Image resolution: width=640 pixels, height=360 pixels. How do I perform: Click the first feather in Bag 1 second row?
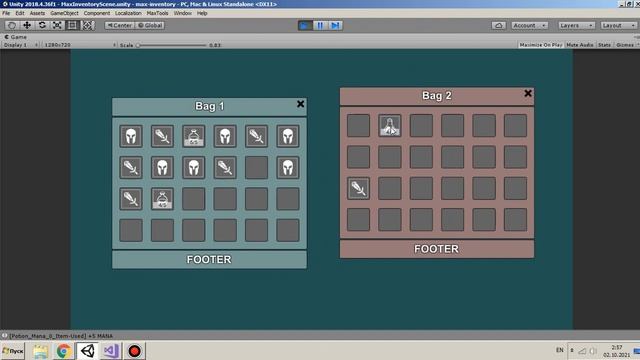131,167
